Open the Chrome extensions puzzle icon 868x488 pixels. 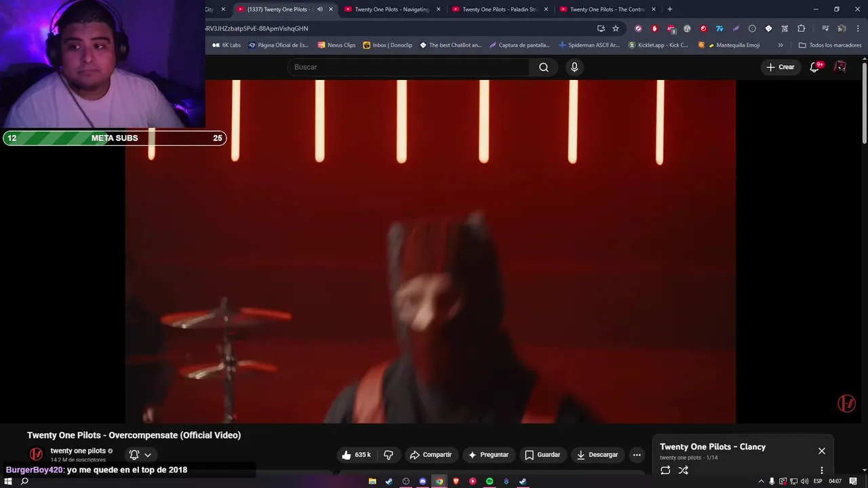pyautogui.click(x=801, y=28)
